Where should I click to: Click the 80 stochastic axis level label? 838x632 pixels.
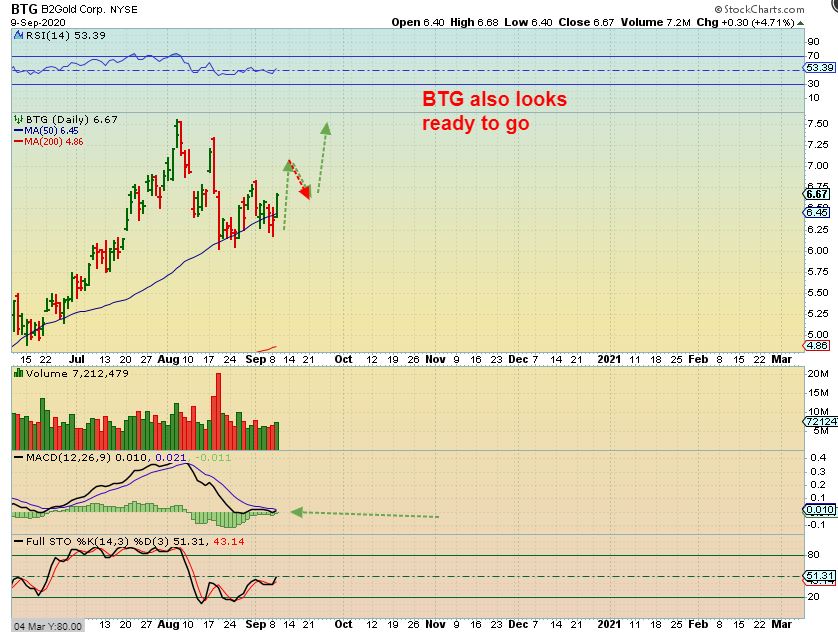813,555
